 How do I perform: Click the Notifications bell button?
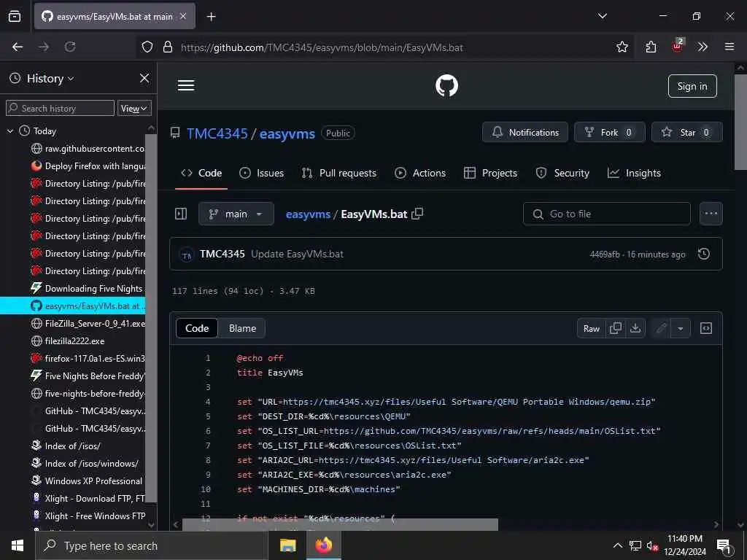(525, 133)
